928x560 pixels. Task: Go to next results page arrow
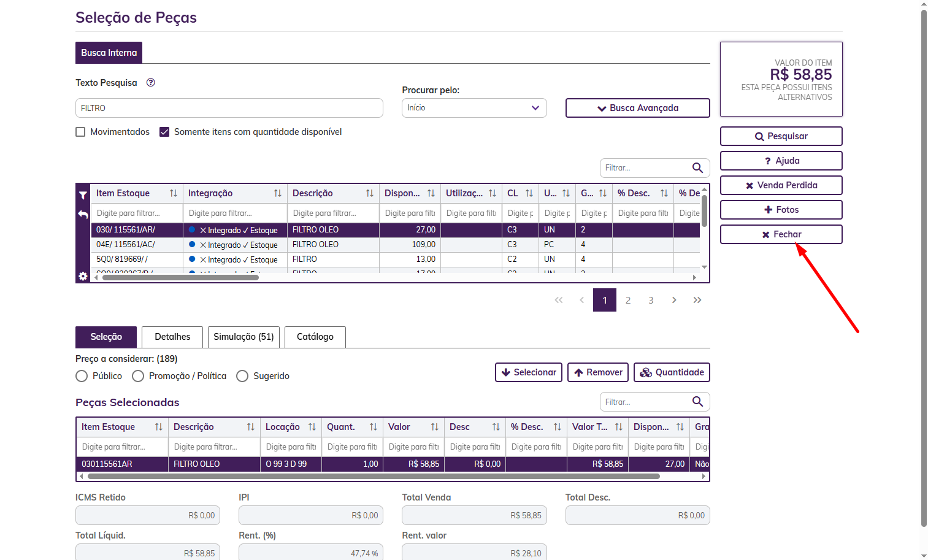tap(674, 300)
